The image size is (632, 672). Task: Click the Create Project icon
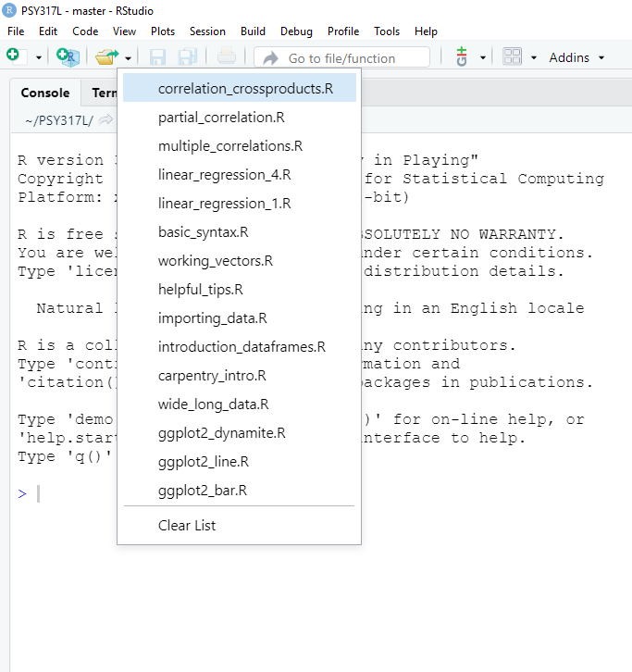pyautogui.click(x=68, y=57)
